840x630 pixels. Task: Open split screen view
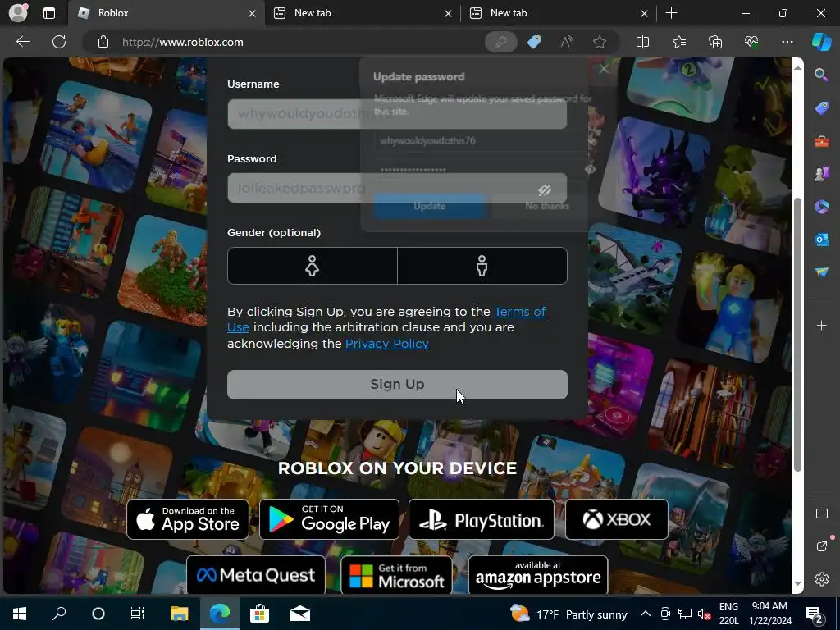642,42
